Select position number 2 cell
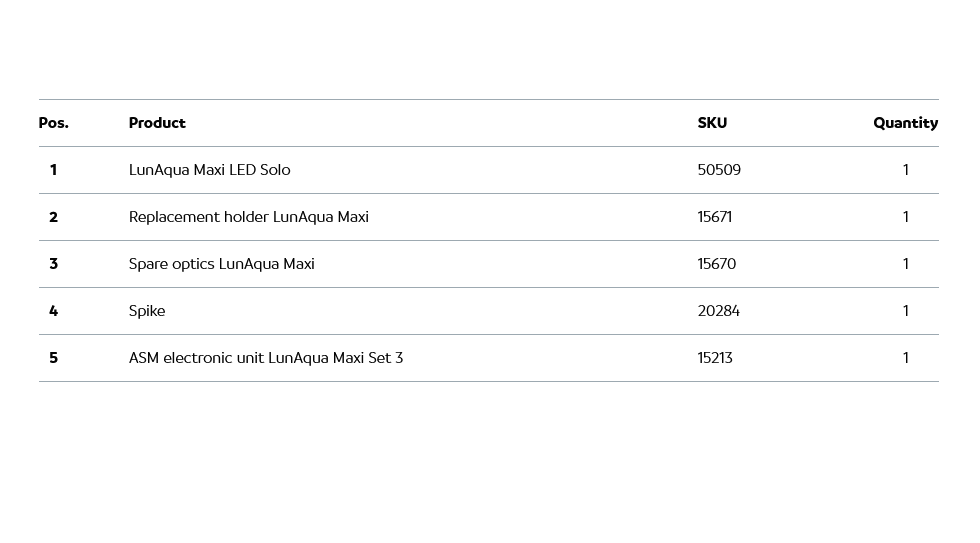This screenshot has width=980, height=543. click(x=53, y=217)
